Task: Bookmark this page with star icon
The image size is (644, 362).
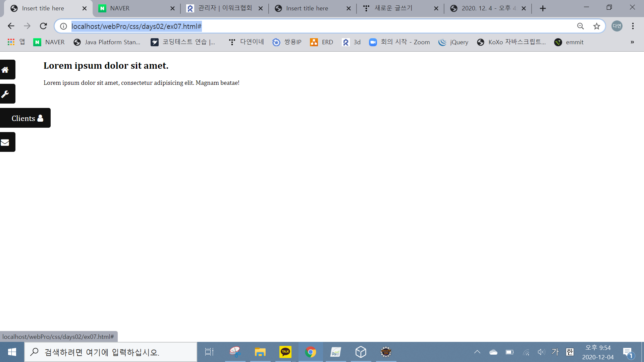Action: (596, 26)
